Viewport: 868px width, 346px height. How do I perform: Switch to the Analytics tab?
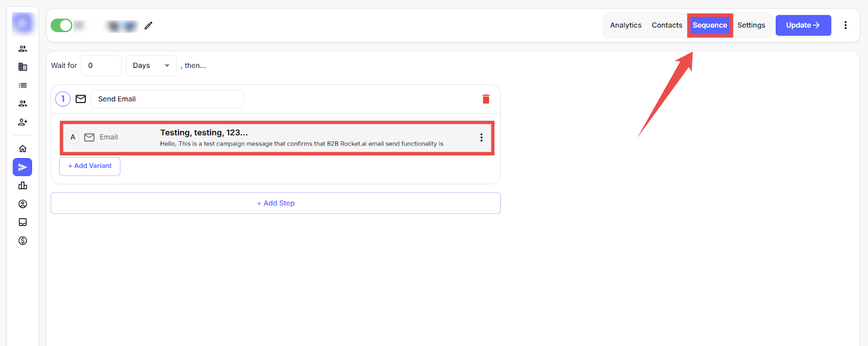(x=626, y=26)
